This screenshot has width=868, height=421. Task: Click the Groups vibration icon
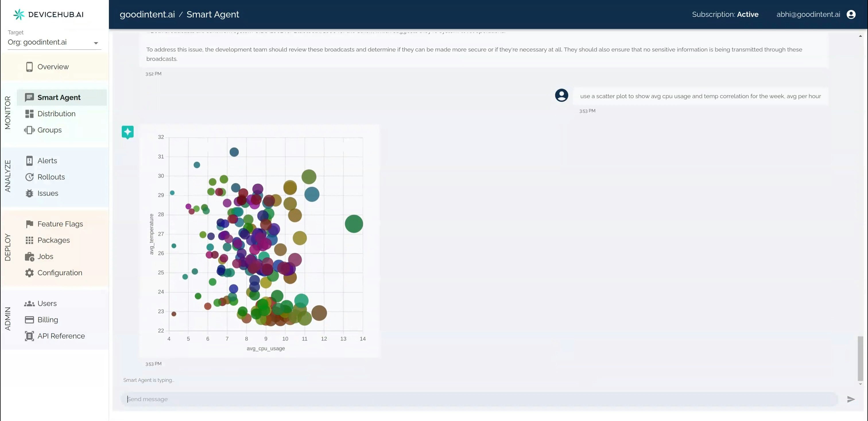tap(29, 130)
